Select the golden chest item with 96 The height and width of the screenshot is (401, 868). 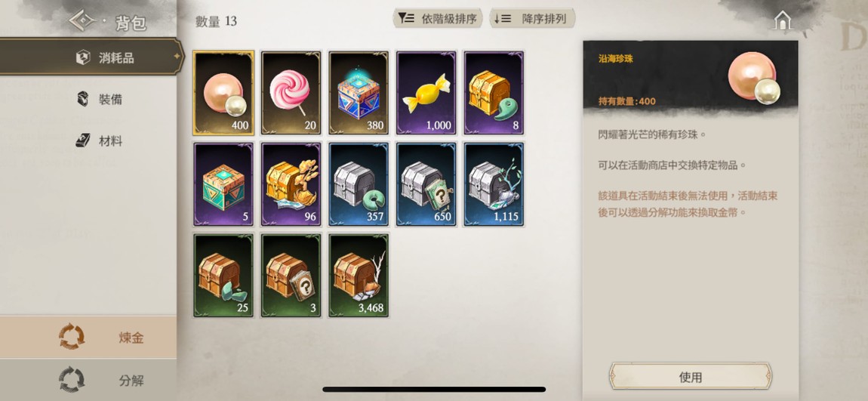291,184
